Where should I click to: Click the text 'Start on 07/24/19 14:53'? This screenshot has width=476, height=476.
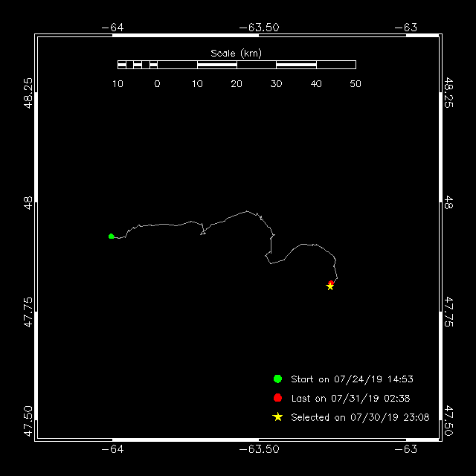point(352,379)
